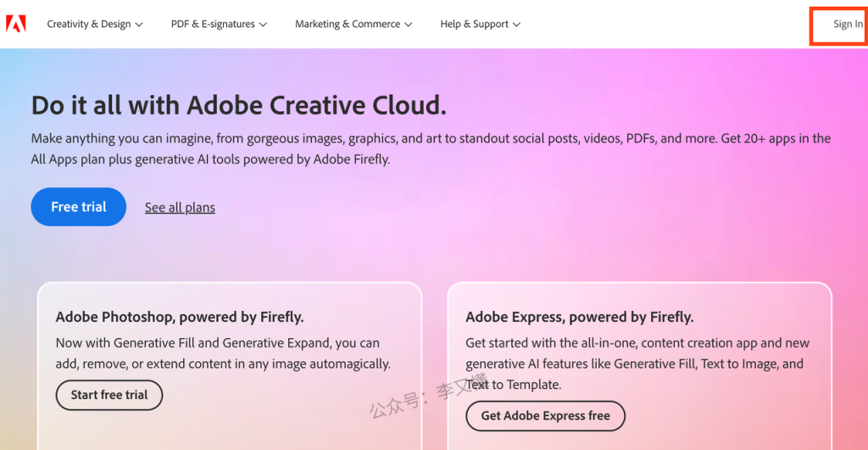This screenshot has height=450, width=868.
Task: Click Sign In in the header
Action: [x=847, y=25]
